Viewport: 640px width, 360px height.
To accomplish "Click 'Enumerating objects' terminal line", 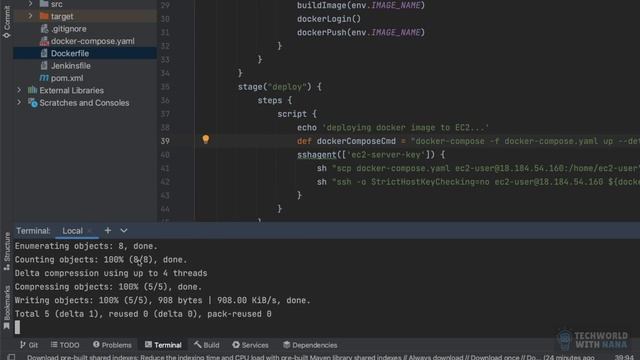I will [x=86, y=246].
